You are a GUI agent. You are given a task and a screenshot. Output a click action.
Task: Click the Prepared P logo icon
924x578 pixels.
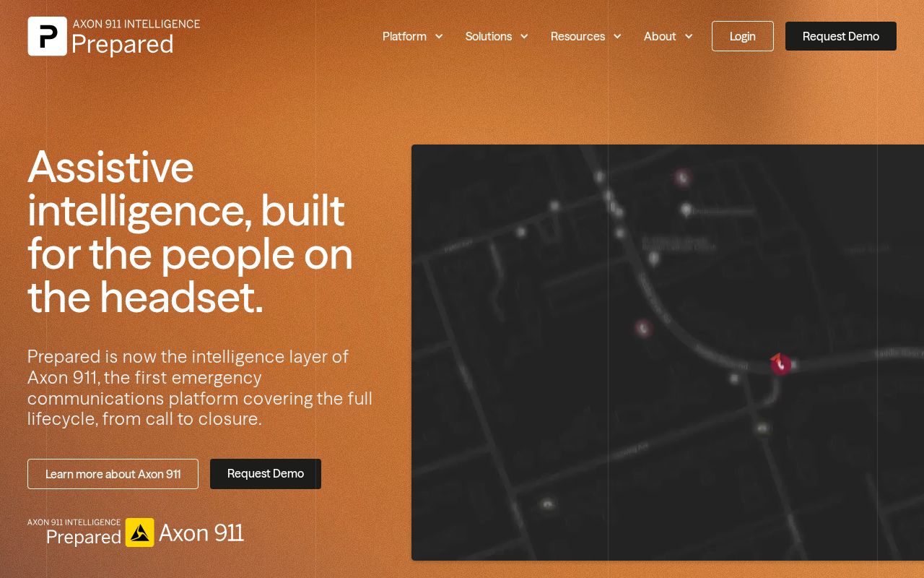47,36
